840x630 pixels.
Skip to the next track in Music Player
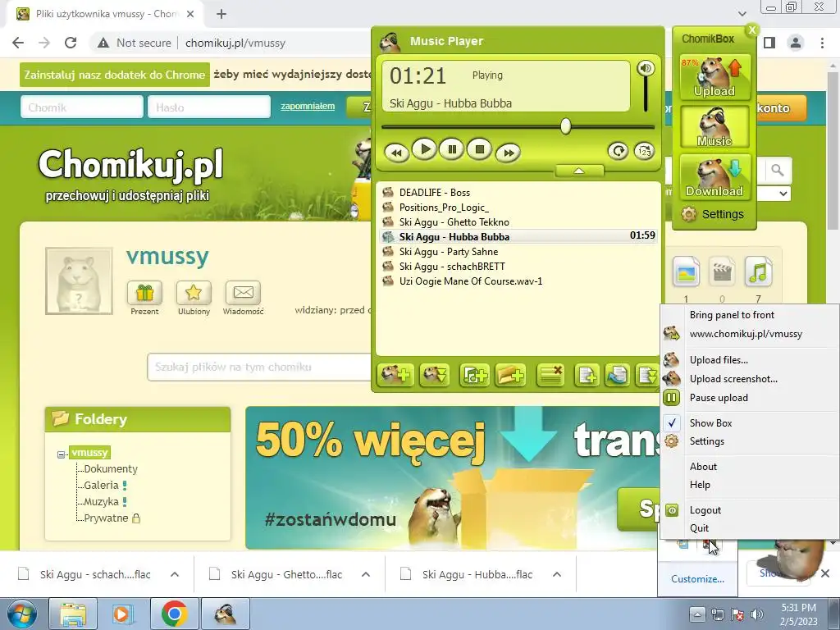pos(509,153)
